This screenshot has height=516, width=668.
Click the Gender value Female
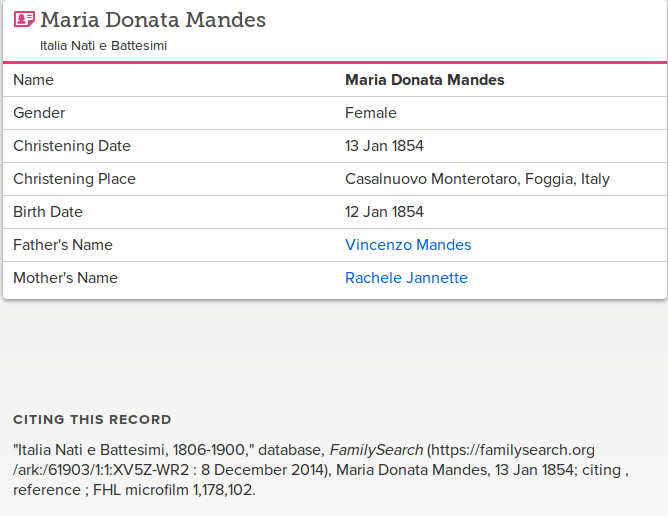pos(371,113)
